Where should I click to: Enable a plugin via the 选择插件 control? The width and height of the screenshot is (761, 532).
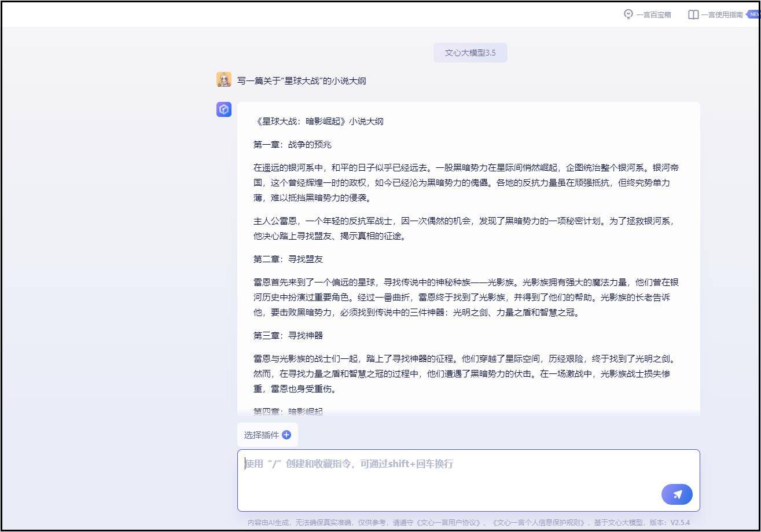tap(268, 434)
